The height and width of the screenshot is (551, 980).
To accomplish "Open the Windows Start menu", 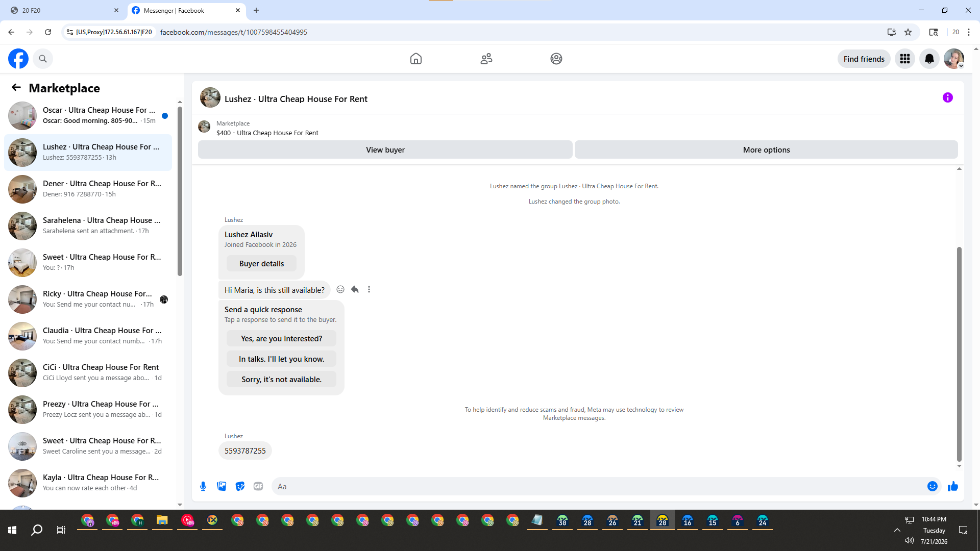I will (12, 530).
